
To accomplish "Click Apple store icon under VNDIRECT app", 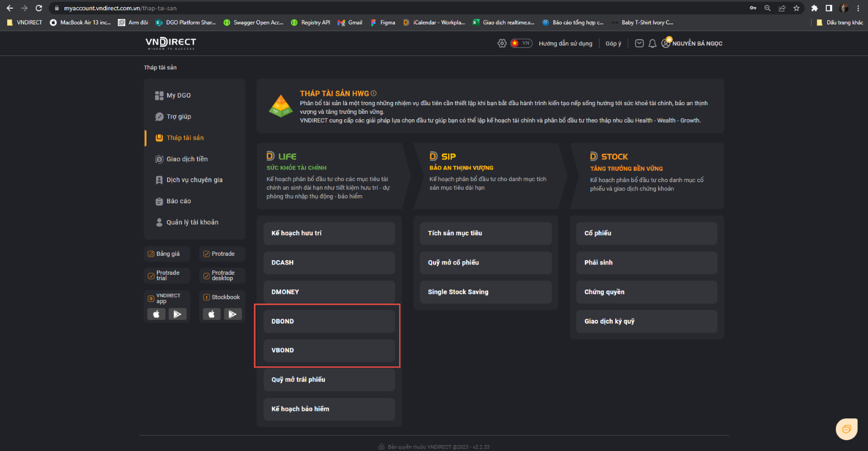I will [156, 314].
